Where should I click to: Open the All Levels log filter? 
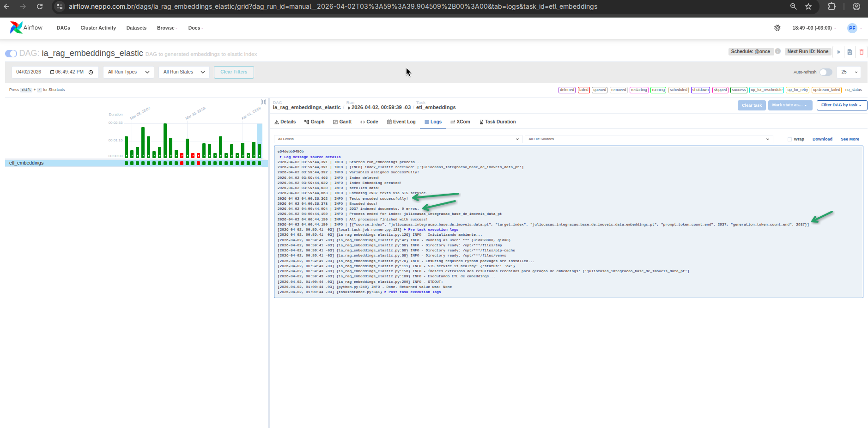tap(398, 139)
